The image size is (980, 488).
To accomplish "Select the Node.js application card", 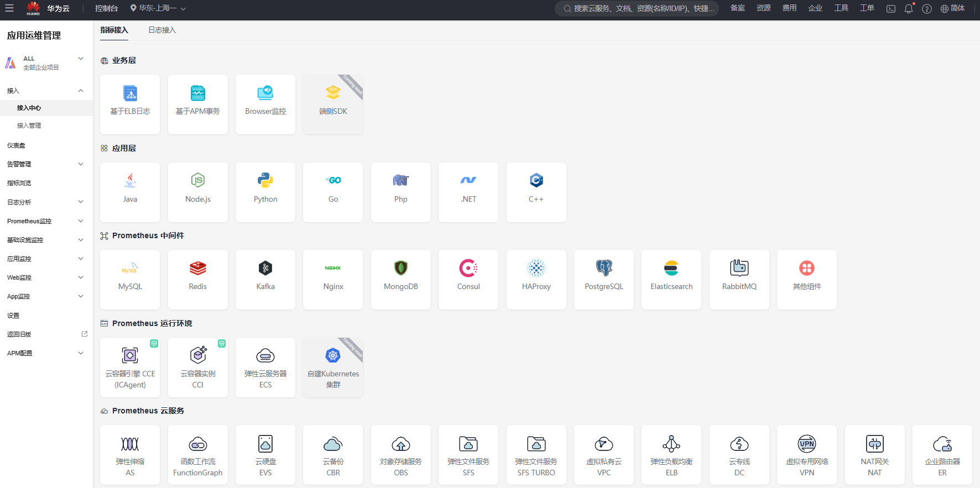I will (198, 192).
